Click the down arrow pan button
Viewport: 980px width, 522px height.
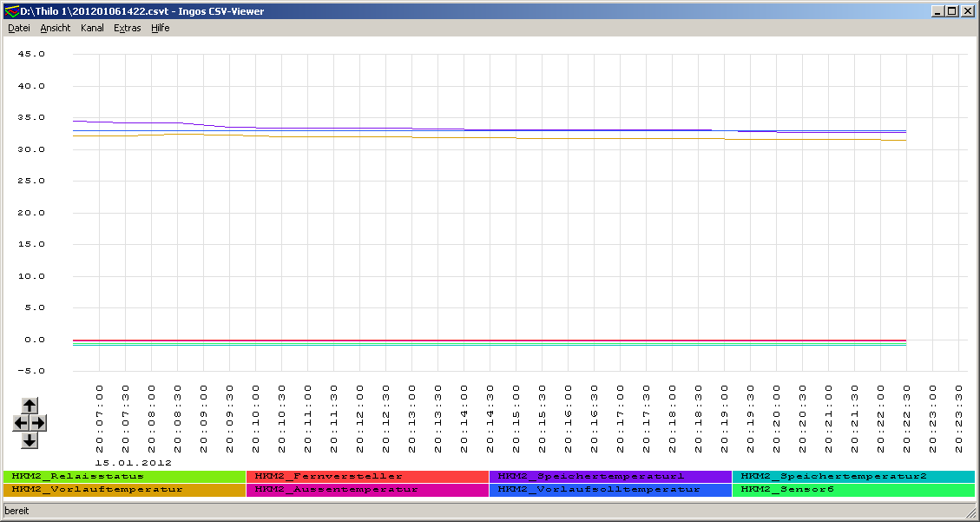point(30,440)
